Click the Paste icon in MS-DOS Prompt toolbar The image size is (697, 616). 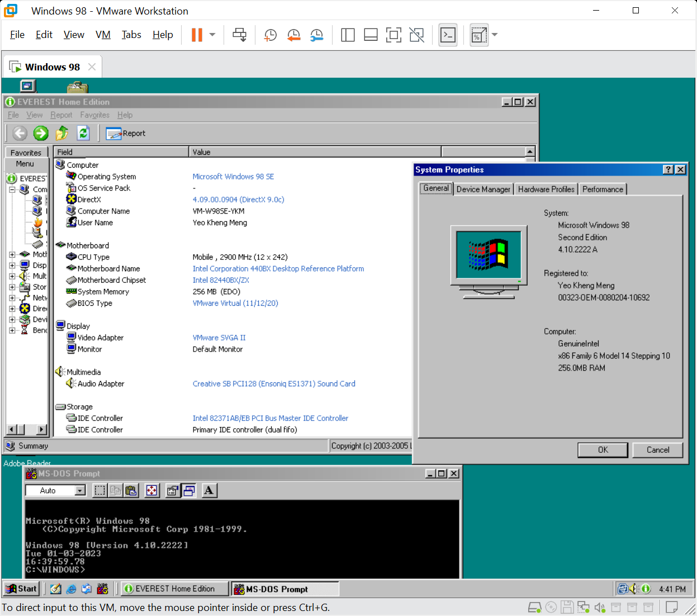click(131, 490)
